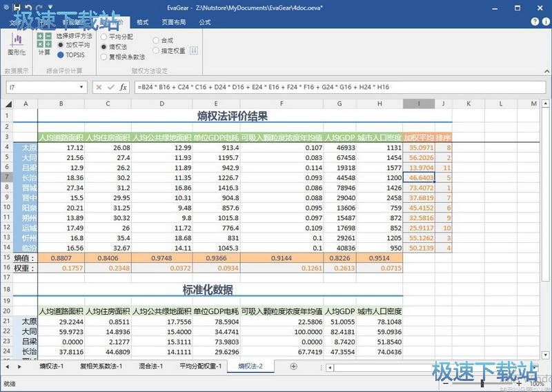Click the zoom out minus button

[x=446, y=383]
